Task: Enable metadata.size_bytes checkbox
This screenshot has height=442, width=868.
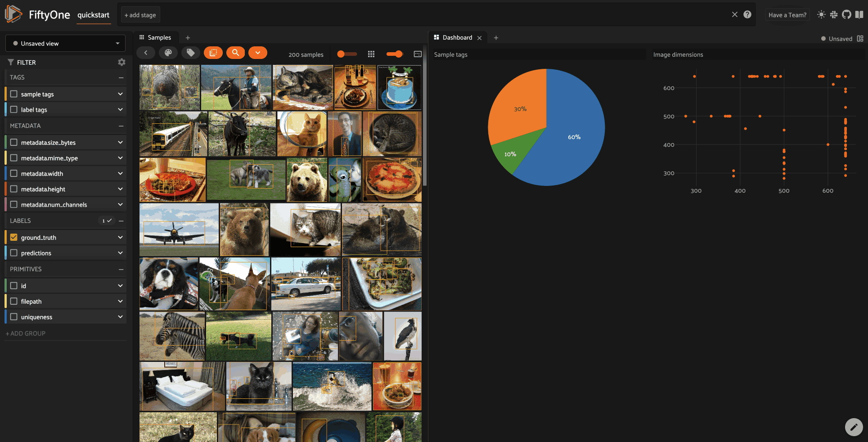Action: point(14,142)
